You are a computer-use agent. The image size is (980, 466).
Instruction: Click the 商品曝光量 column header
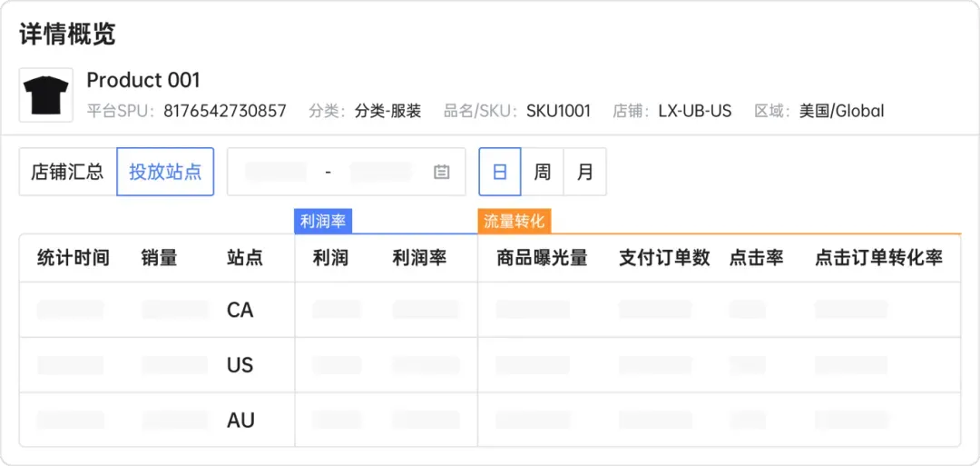coord(542,258)
